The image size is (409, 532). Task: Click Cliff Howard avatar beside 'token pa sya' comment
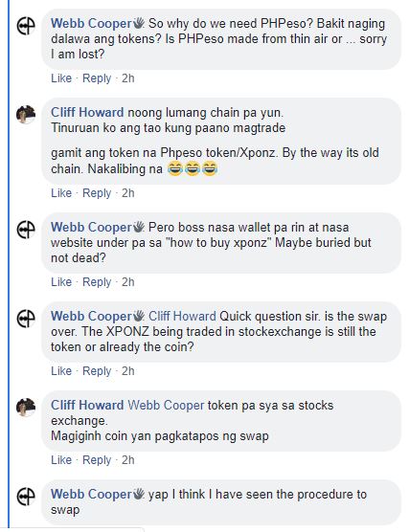point(26,408)
